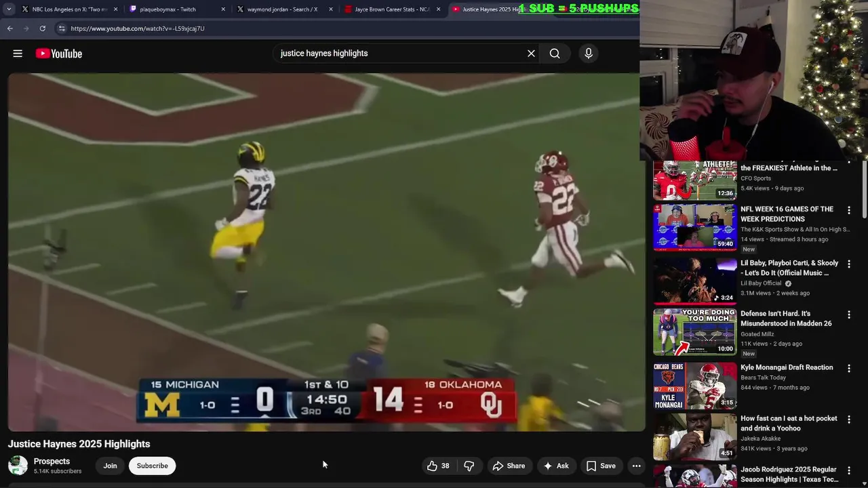Viewport: 868px width, 488px height.
Task: Subscribe to the Prospects channel
Action: point(153,466)
